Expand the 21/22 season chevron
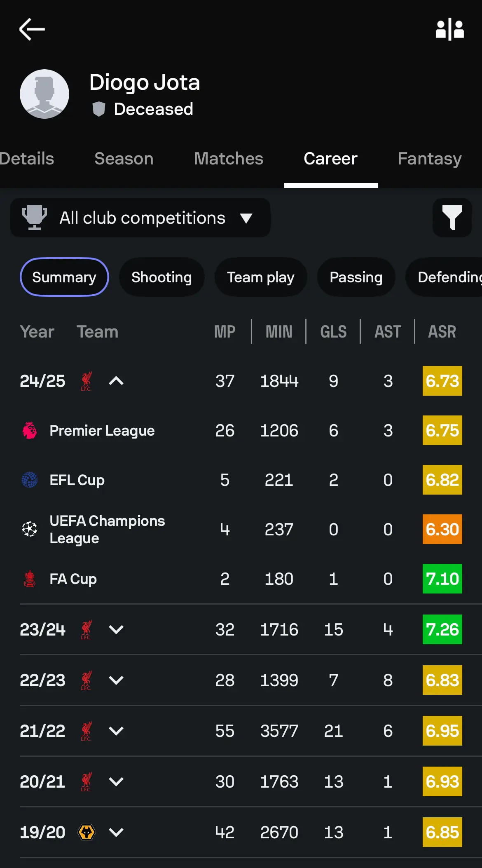 pyautogui.click(x=116, y=731)
